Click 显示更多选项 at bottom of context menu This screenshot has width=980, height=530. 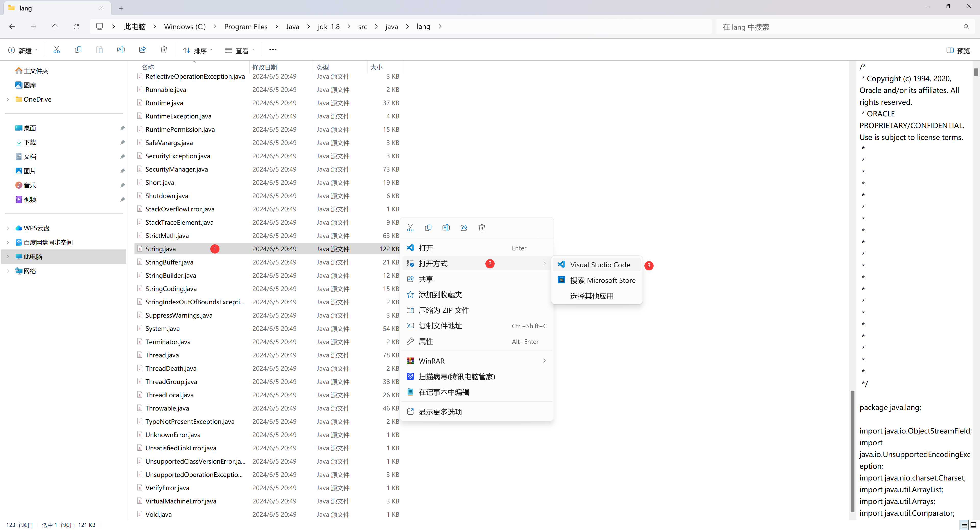point(440,412)
